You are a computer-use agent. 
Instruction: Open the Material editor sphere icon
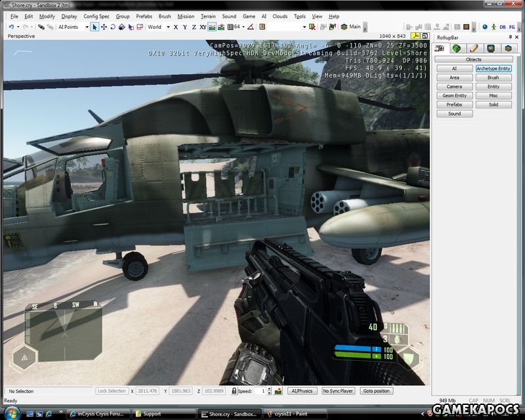click(x=485, y=27)
